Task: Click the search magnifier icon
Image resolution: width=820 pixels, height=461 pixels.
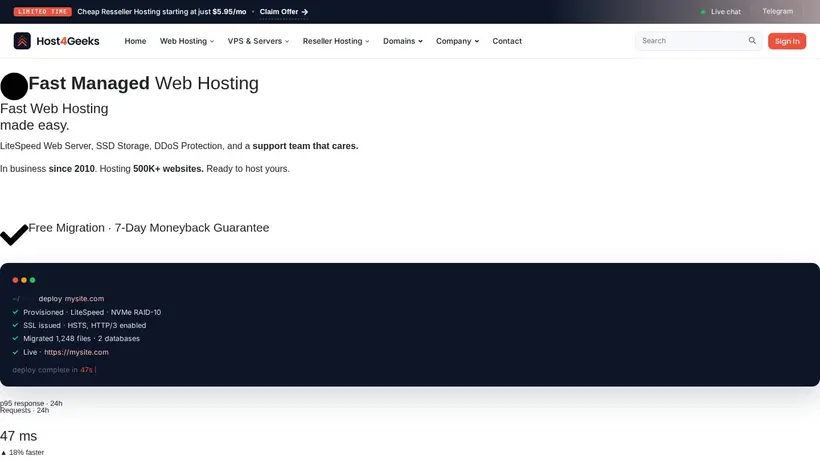Action: [752, 40]
